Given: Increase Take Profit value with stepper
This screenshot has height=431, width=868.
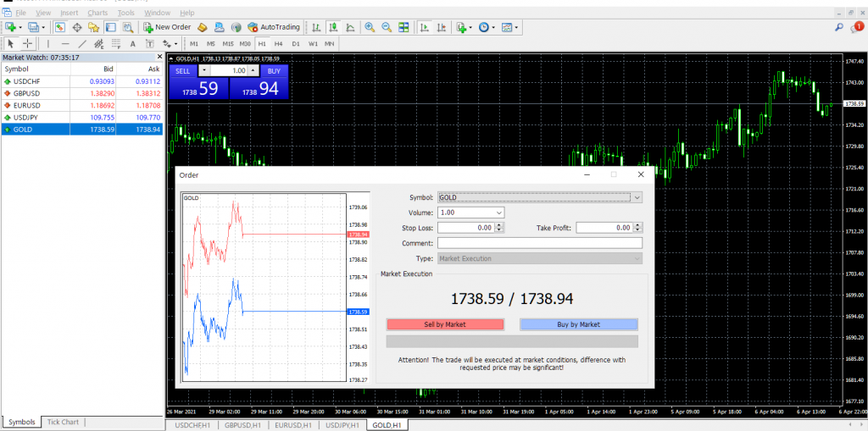Looking at the screenshot, I should pos(639,225).
